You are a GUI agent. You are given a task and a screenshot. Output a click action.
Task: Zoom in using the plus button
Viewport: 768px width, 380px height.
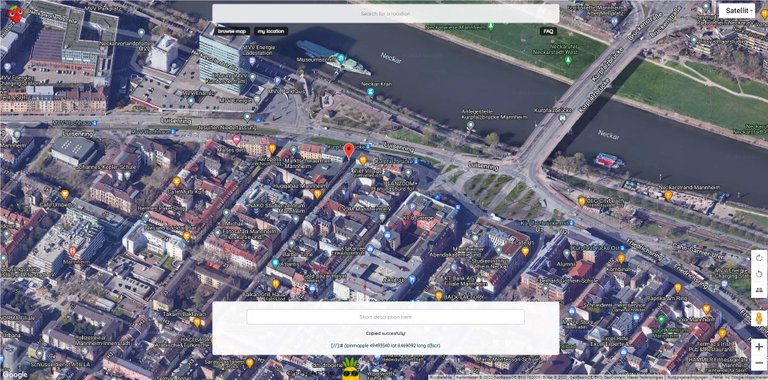(759, 347)
